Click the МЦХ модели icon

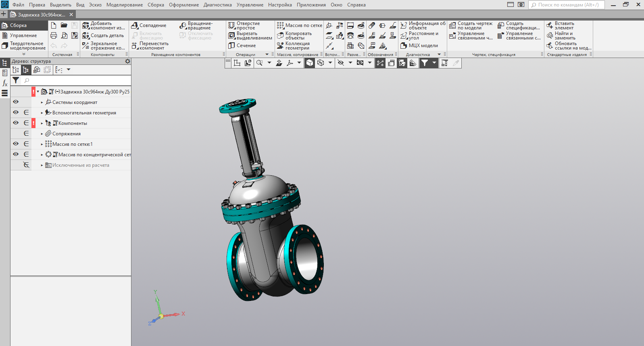pyautogui.click(x=404, y=46)
